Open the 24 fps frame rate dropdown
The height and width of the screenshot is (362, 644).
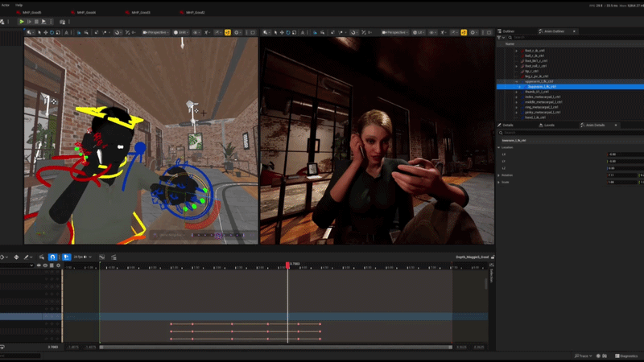click(83, 257)
